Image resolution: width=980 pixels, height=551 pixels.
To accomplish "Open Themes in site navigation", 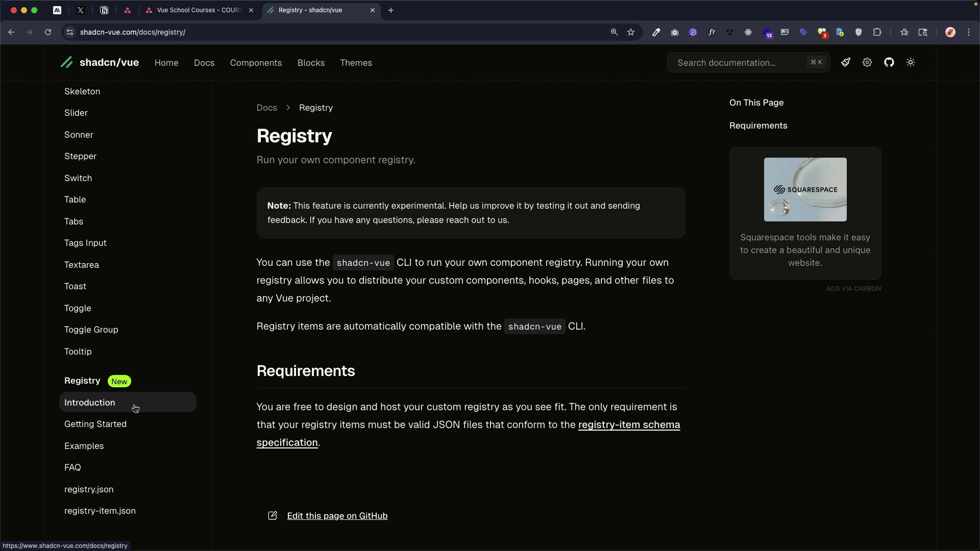I will click(356, 63).
